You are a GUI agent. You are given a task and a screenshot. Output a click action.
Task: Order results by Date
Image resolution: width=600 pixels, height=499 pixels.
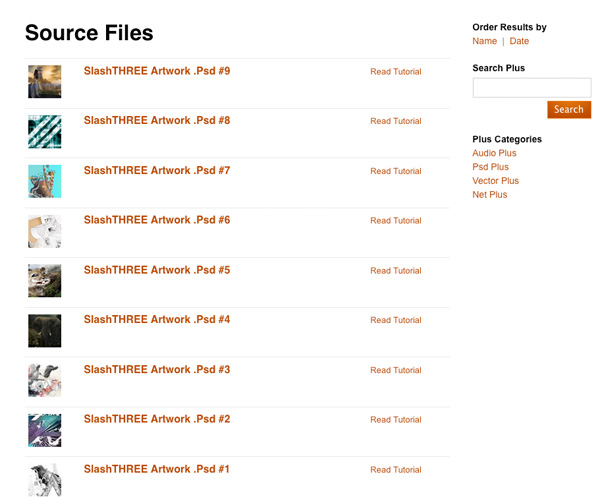[519, 41]
